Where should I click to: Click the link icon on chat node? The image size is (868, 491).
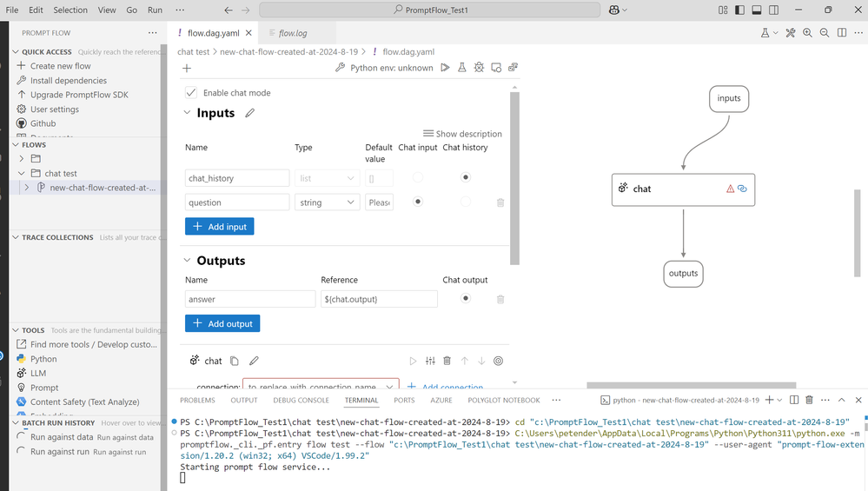[742, 189]
